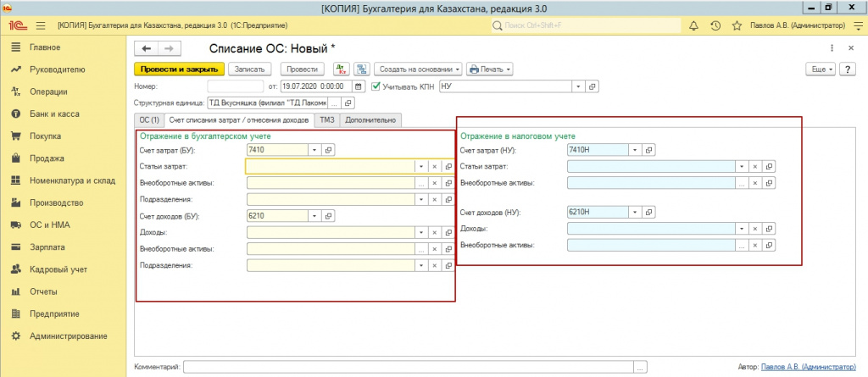The image size is (868, 377).
Task: Open form options three-dot menu
Action: click(x=832, y=49)
